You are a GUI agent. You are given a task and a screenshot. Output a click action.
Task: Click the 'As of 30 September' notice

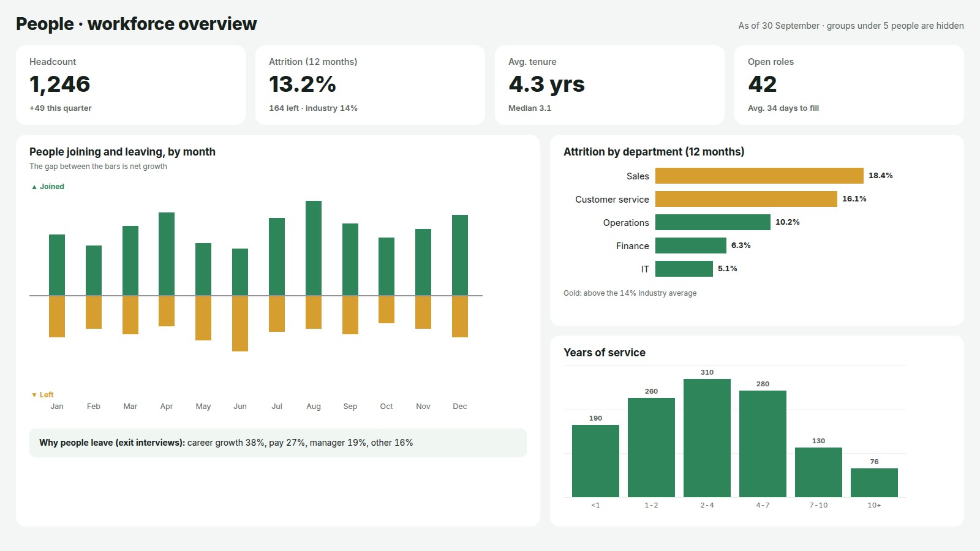(x=851, y=26)
